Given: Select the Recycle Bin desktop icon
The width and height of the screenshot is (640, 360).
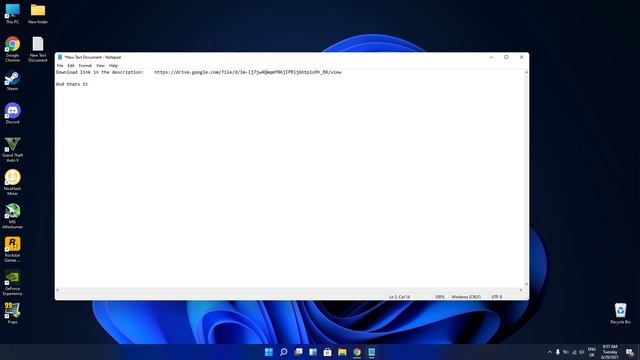Looking at the screenshot, I should tap(620, 313).
